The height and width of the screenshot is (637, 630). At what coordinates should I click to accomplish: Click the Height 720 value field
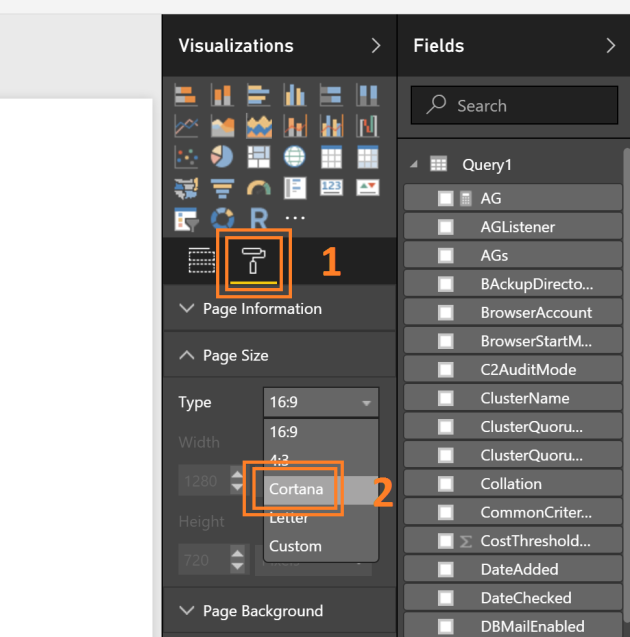coord(204,560)
